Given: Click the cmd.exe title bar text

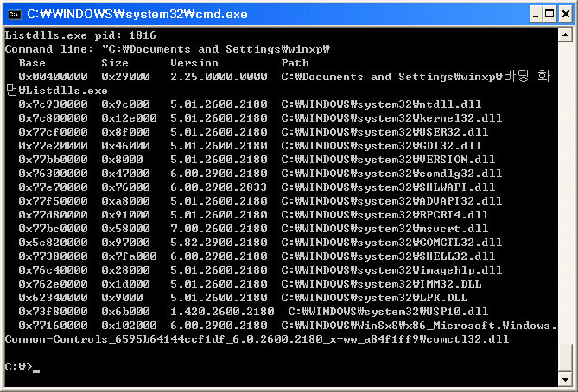Looking at the screenshot, I should (137, 15).
